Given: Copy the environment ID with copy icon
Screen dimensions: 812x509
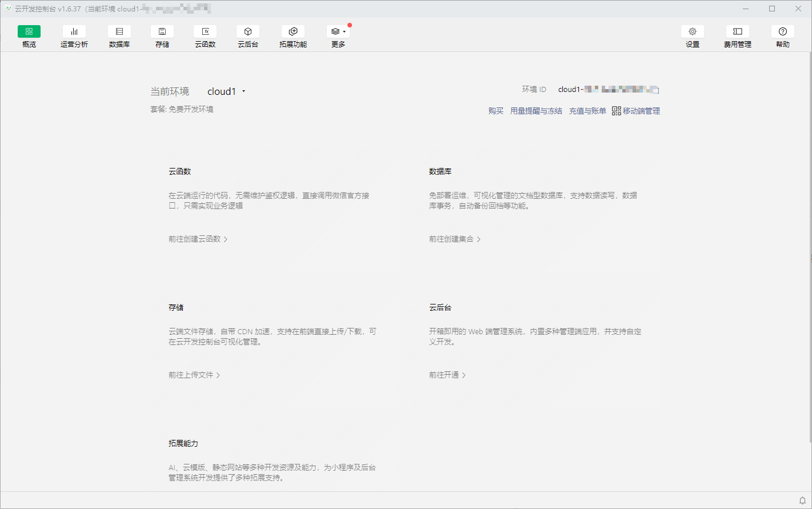Looking at the screenshot, I should pos(657,90).
